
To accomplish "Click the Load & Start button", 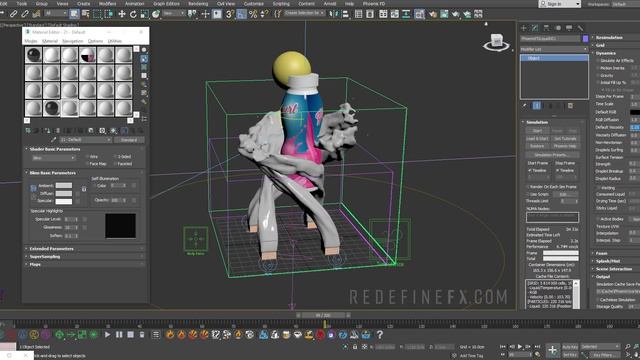I will pyautogui.click(x=537, y=138).
